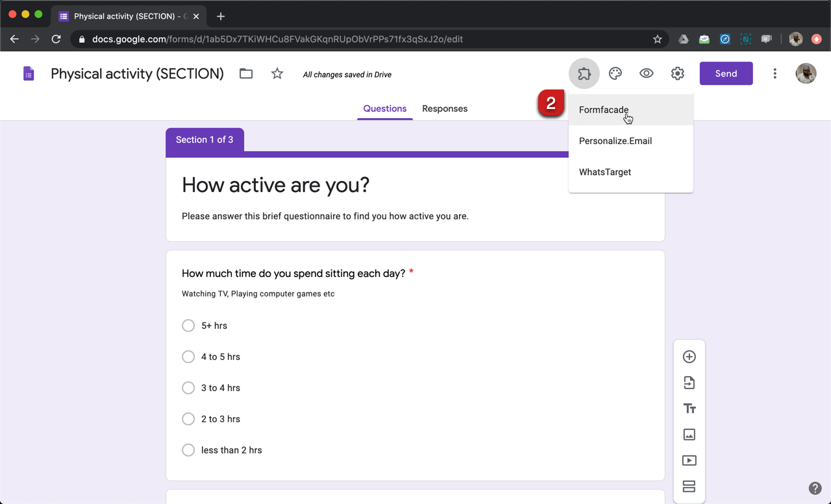831x504 pixels.
Task: Add video from floating toolbar
Action: click(x=689, y=461)
